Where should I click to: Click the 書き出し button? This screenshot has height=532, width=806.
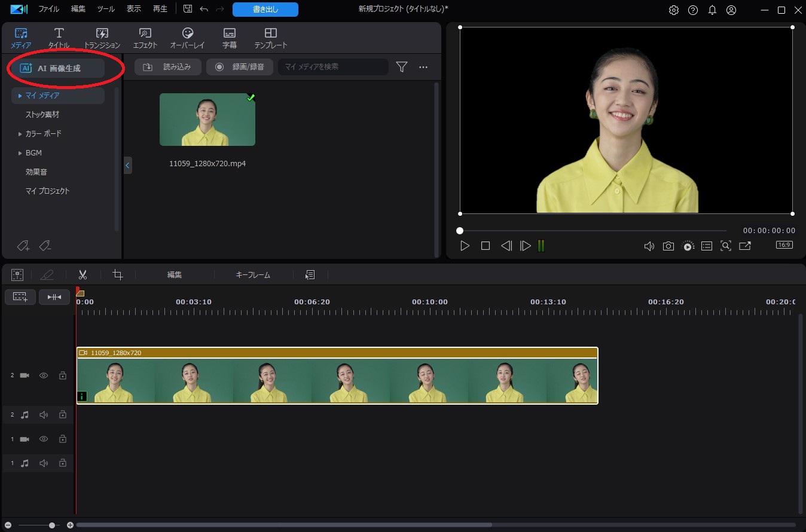point(265,9)
